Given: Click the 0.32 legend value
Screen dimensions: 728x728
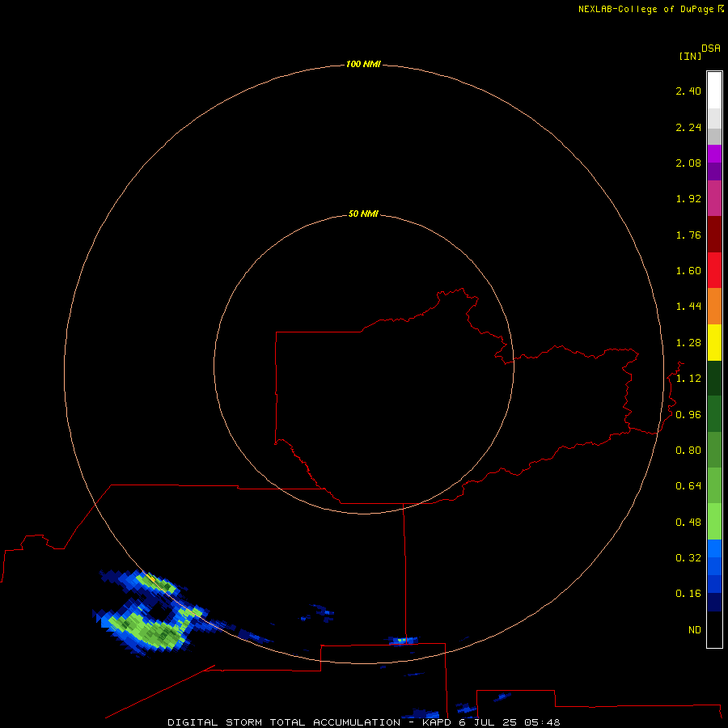Looking at the screenshot, I should coord(688,558).
